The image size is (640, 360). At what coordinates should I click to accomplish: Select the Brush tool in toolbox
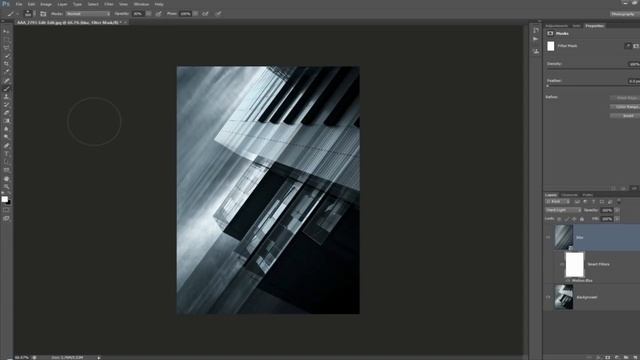6,89
